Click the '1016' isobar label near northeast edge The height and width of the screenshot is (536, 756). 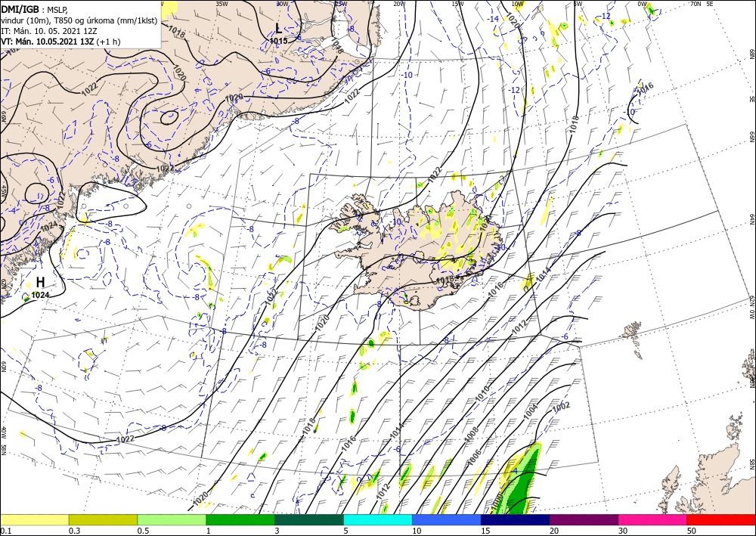[x=645, y=88]
